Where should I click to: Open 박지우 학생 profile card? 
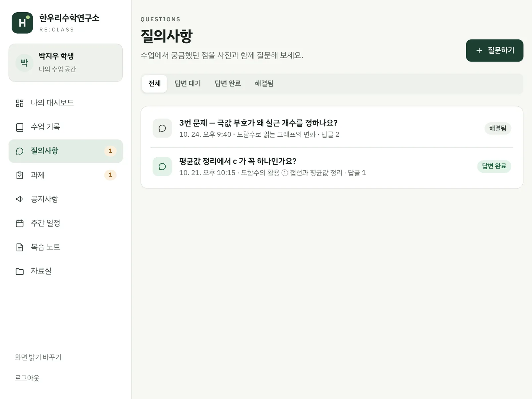point(66,63)
